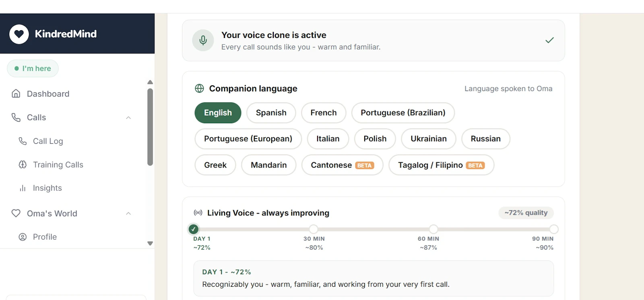Viewport: 644px width, 300px height.
Task: Choose Portuguese (Brazilian) language
Action: point(403,113)
